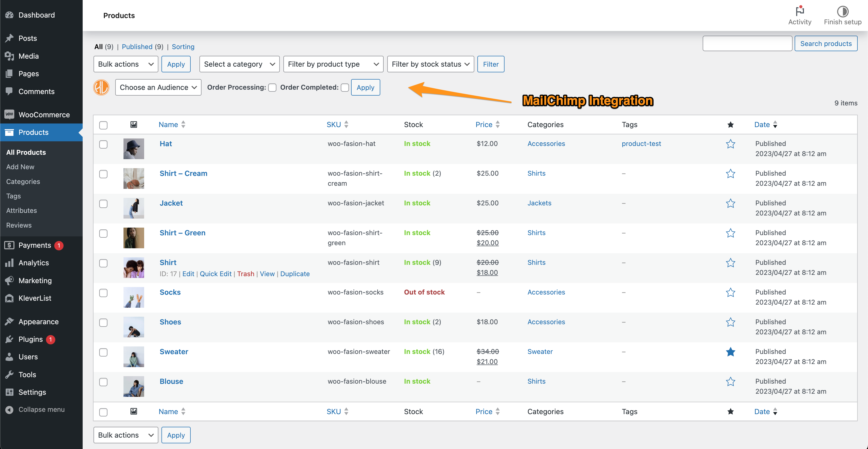Image resolution: width=868 pixels, height=449 pixels.
Task: Open Filter by stock status dropdown
Action: coord(430,64)
